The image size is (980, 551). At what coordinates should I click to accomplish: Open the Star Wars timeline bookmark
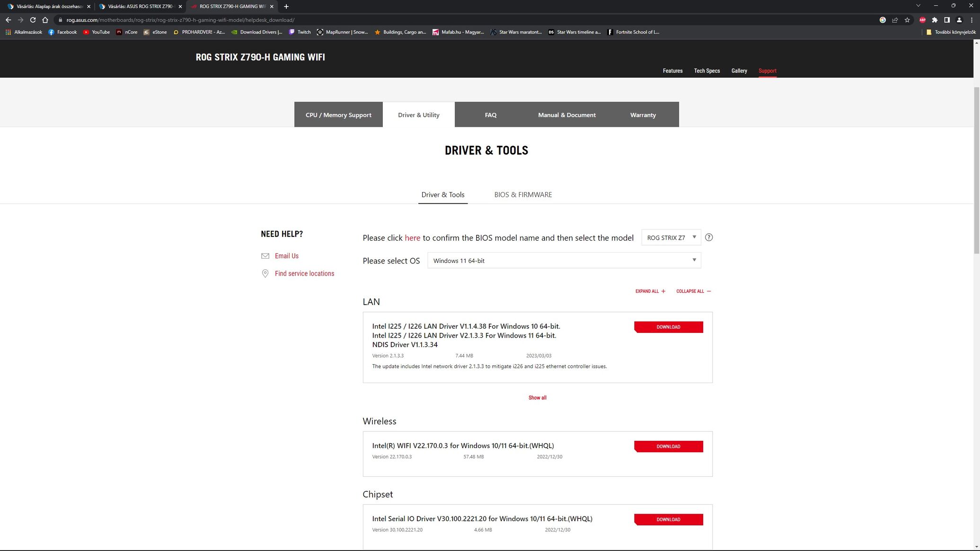point(574,32)
